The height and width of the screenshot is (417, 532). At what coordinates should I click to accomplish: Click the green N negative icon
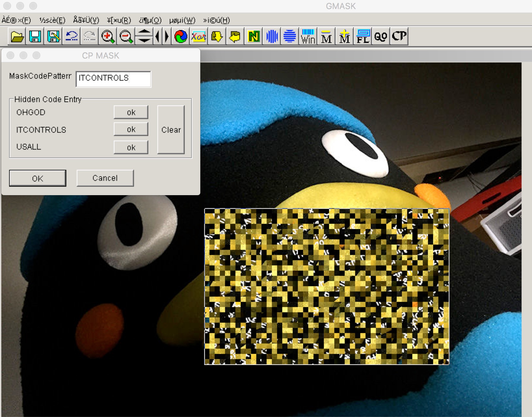click(x=253, y=36)
